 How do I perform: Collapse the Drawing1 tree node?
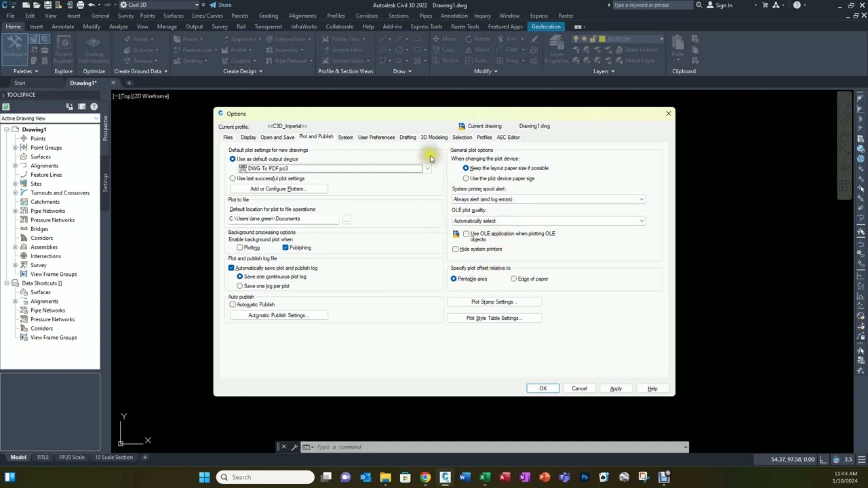(x=6, y=129)
